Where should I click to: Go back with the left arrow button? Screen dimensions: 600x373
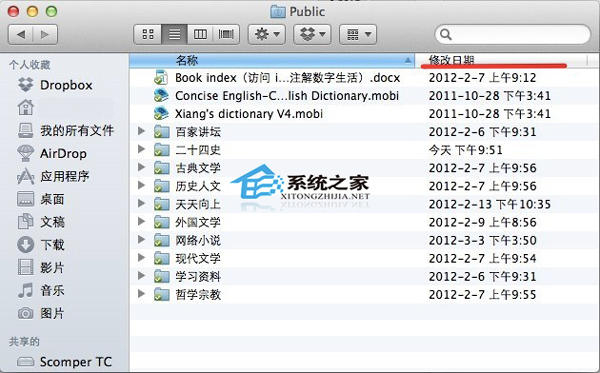(21, 35)
